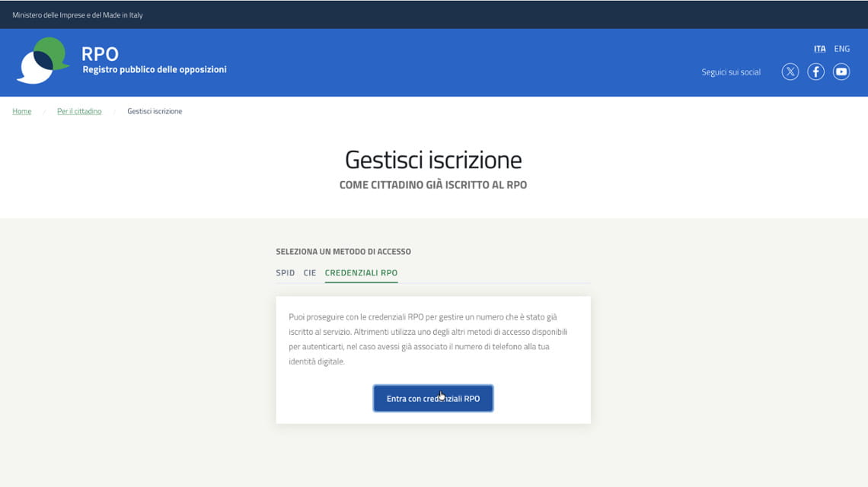Click the paragraph starting Puoi proseguire con le credenziali
868x487 pixels.
pyautogui.click(x=428, y=339)
